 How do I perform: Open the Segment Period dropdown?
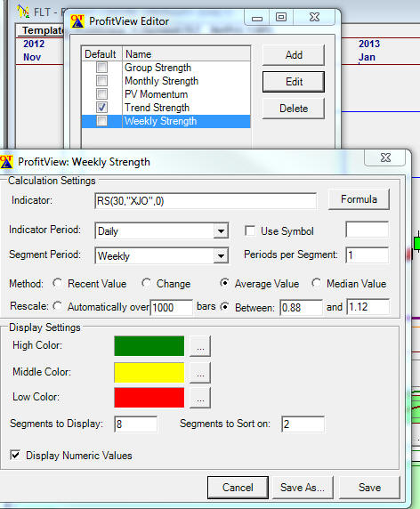(x=221, y=255)
